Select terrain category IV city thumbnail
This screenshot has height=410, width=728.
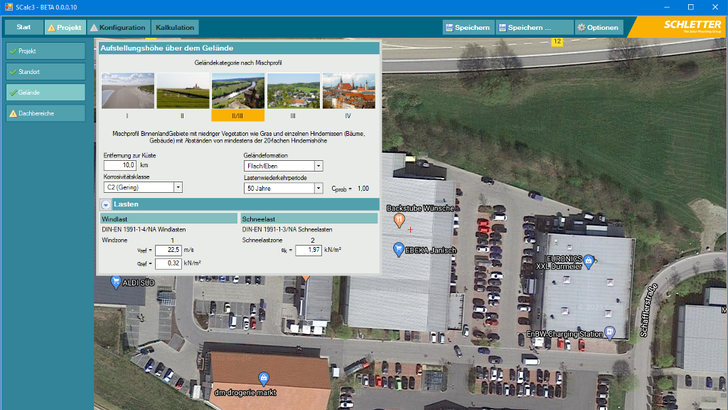point(348,90)
